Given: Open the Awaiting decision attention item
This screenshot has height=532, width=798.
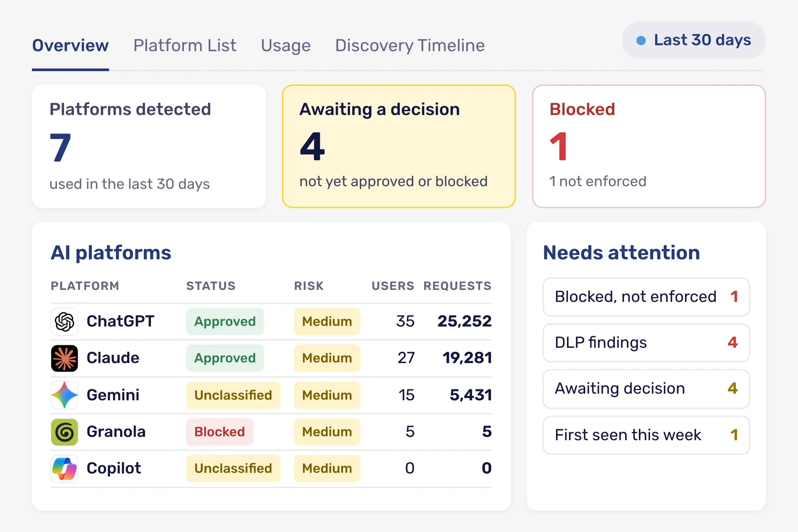Looking at the screenshot, I should (x=646, y=389).
